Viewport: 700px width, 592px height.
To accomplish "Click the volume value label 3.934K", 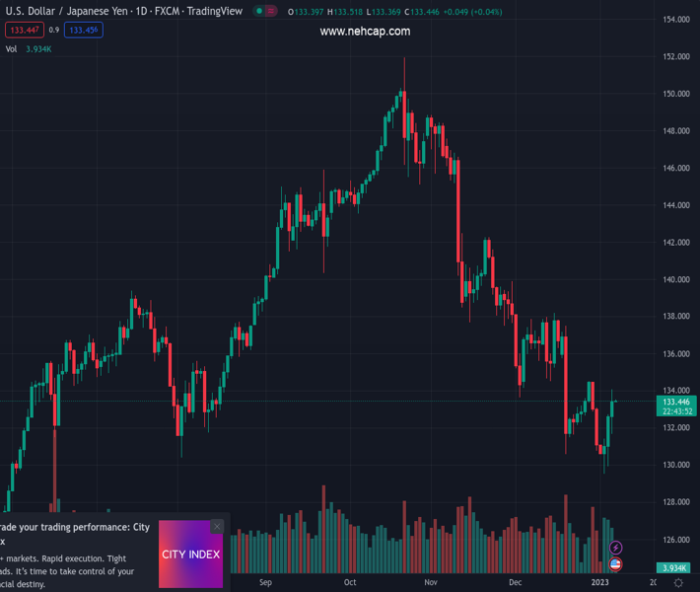I will tap(674, 568).
